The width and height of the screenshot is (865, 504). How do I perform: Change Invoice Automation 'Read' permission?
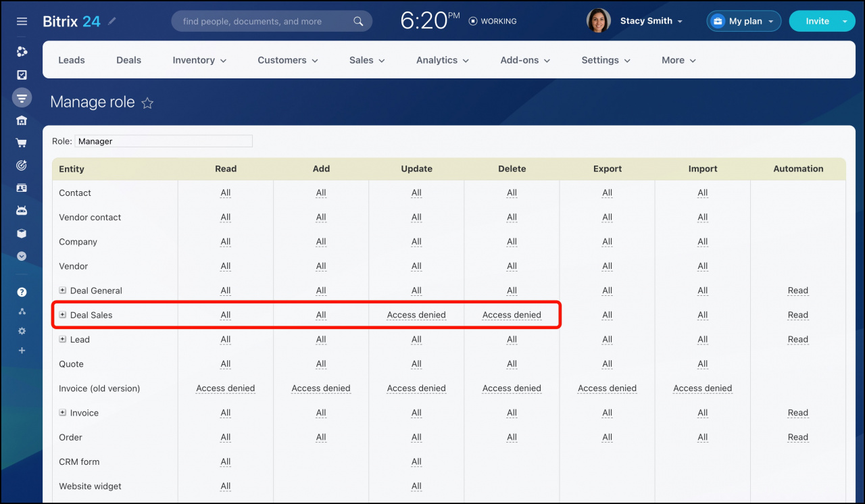point(798,413)
